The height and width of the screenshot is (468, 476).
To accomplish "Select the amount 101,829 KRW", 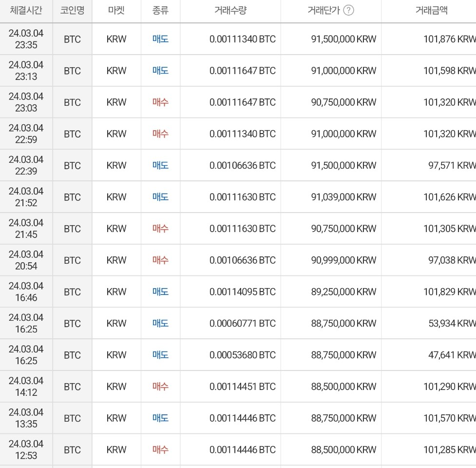I will [450, 292].
